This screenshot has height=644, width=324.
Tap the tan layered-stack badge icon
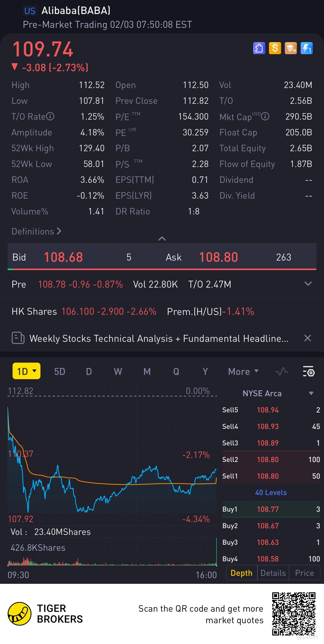(291, 48)
